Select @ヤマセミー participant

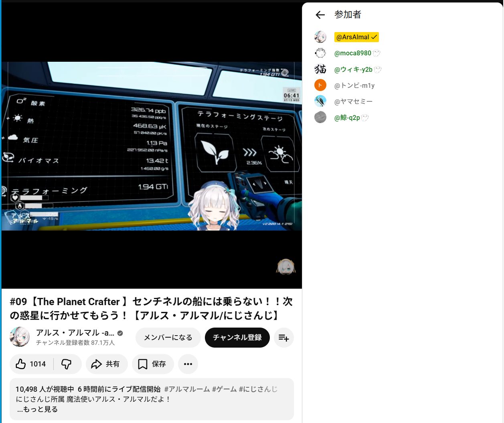tap(353, 101)
